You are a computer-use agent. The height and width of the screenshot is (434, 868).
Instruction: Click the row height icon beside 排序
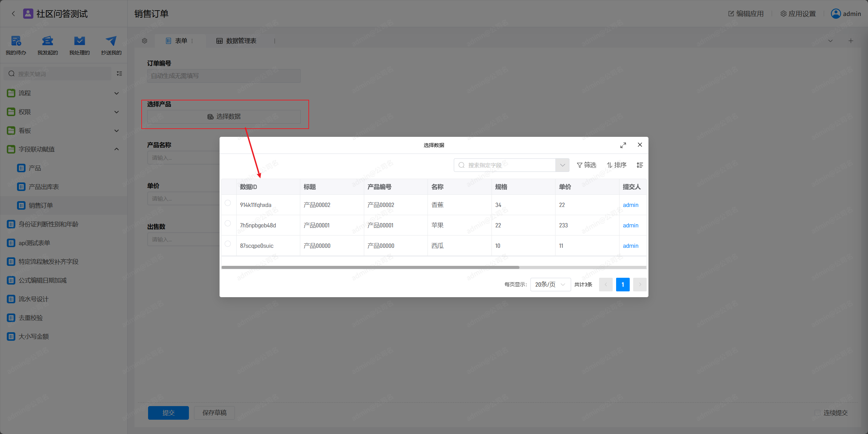point(640,165)
